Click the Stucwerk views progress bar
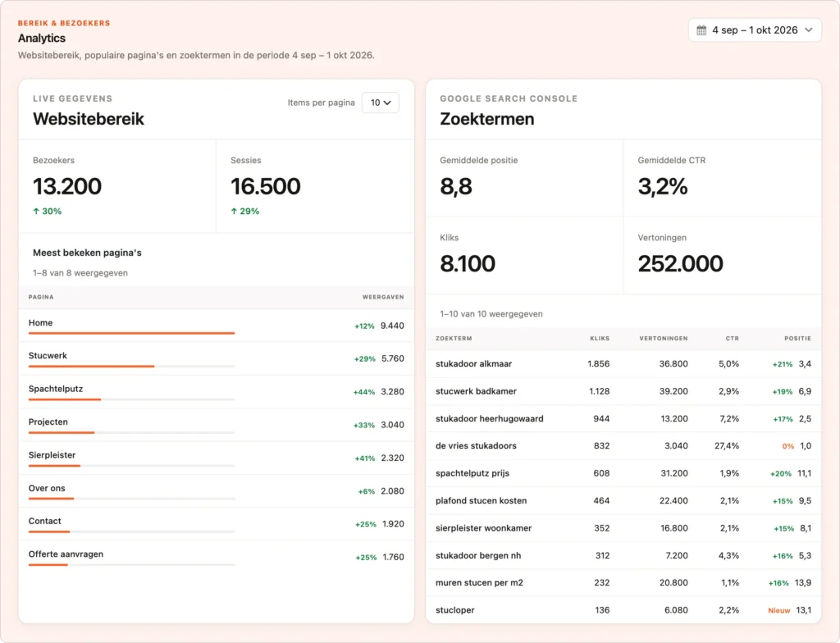The height and width of the screenshot is (643, 840). [x=132, y=367]
